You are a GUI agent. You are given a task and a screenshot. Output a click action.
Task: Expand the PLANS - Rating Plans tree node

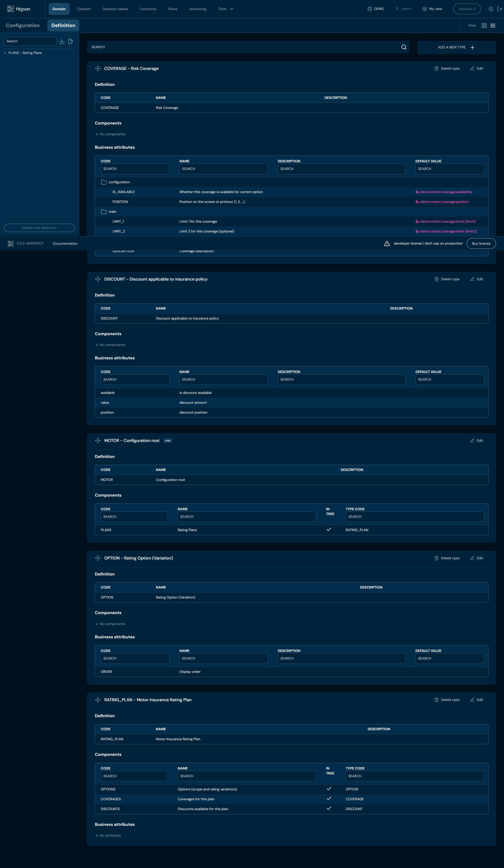(x=5, y=53)
